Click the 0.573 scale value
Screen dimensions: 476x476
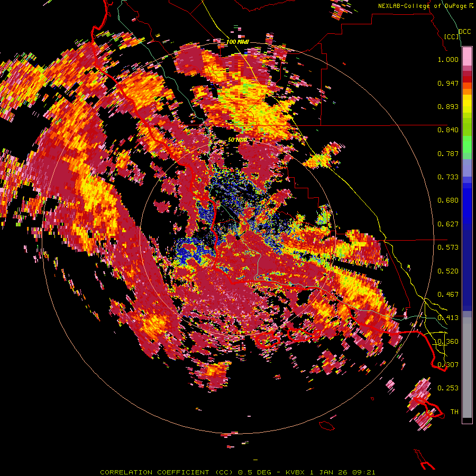click(448, 247)
